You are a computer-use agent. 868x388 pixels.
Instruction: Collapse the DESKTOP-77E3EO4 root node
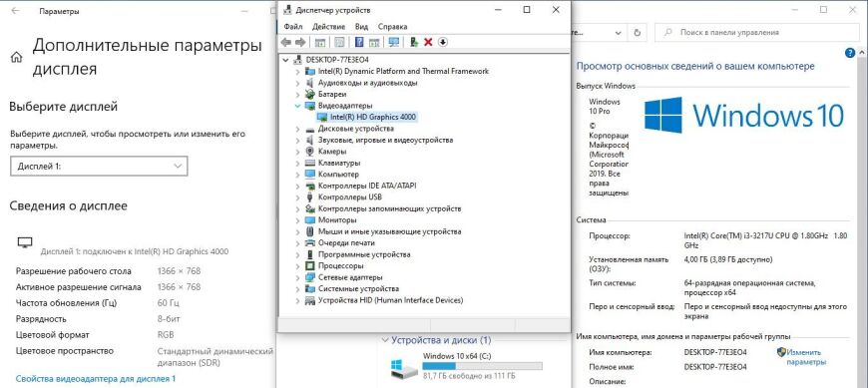(285, 60)
